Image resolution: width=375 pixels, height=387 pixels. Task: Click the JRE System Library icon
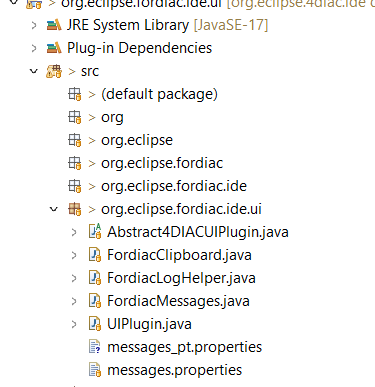coord(54,25)
